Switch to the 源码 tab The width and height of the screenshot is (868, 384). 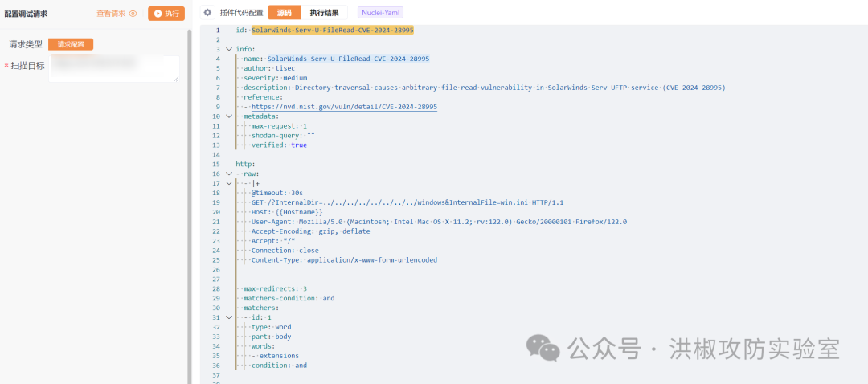(x=284, y=13)
